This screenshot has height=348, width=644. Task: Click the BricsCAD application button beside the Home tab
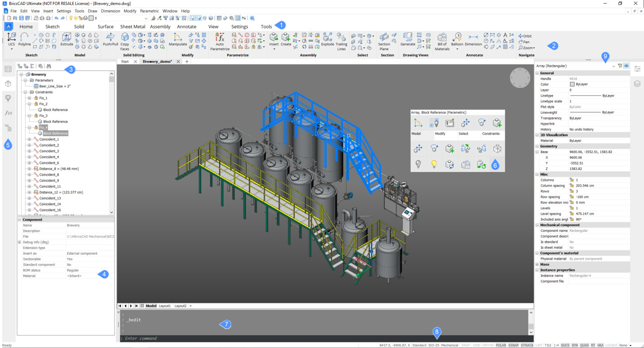click(9, 26)
